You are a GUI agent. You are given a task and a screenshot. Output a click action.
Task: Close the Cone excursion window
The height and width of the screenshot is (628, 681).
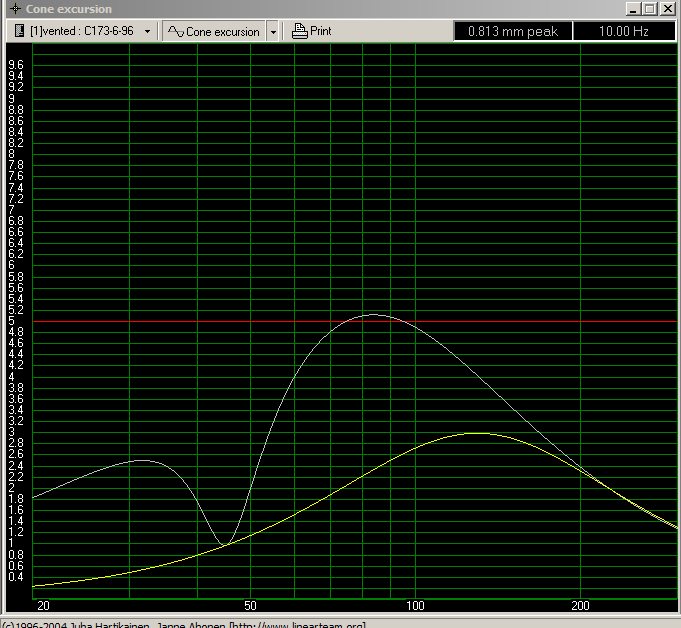coord(668,9)
